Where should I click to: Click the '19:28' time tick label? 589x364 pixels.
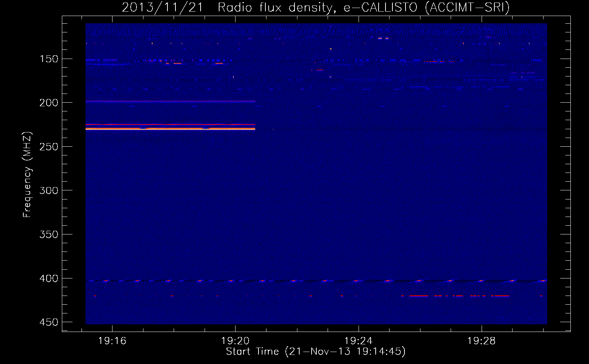point(482,341)
